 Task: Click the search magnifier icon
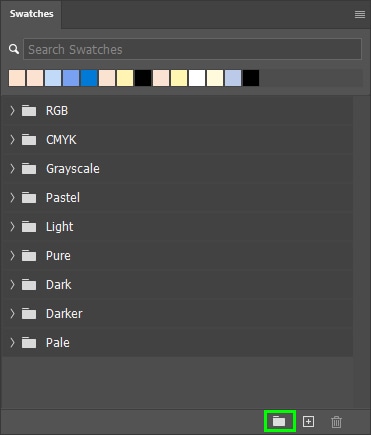pos(14,49)
